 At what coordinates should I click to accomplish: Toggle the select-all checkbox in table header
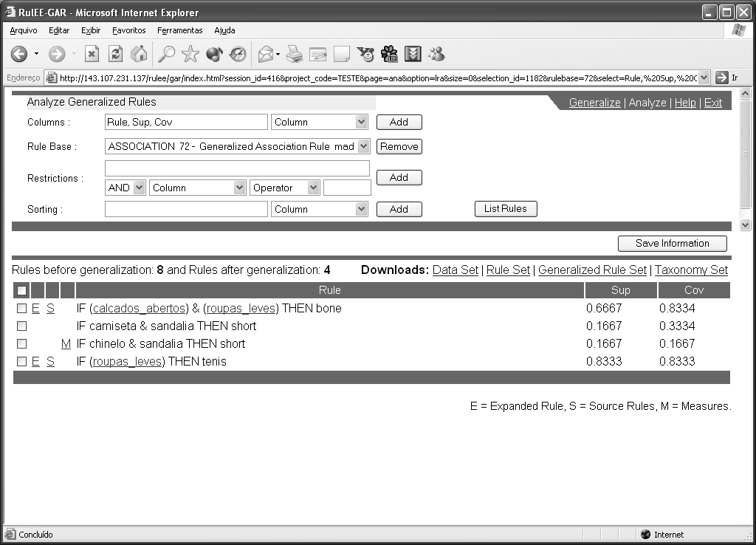point(21,291)
